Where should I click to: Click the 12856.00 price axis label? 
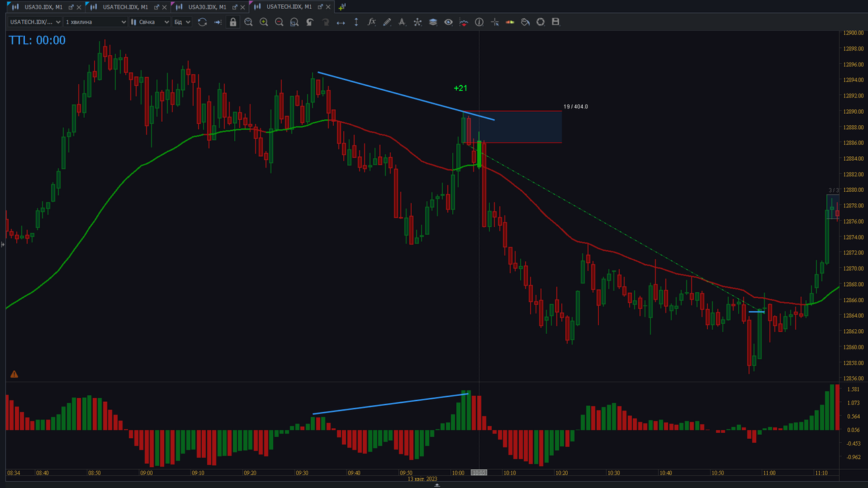click(853, 378)
